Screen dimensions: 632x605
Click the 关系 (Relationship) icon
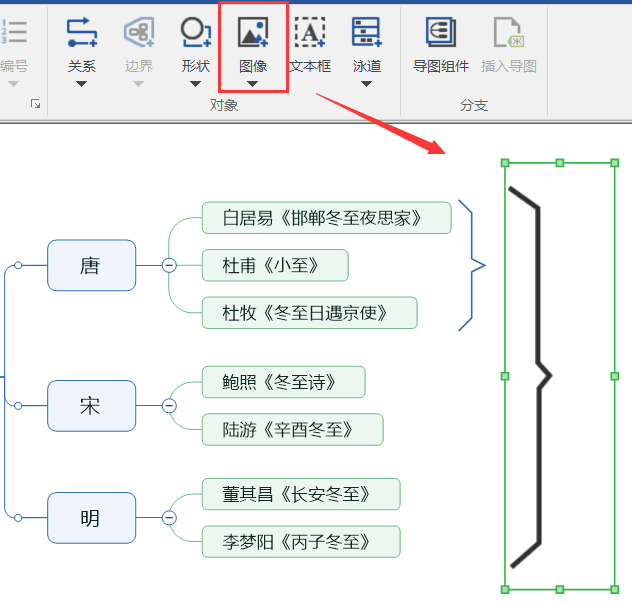point(81,33)
